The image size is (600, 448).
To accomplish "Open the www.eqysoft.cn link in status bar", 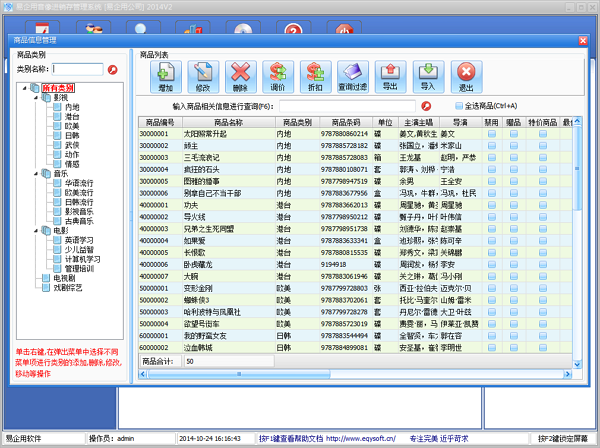I will click(x=361, y=438).
